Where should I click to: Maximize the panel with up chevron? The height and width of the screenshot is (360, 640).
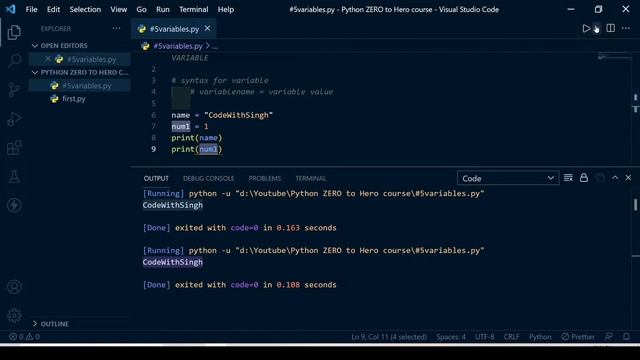coord(615,178)
